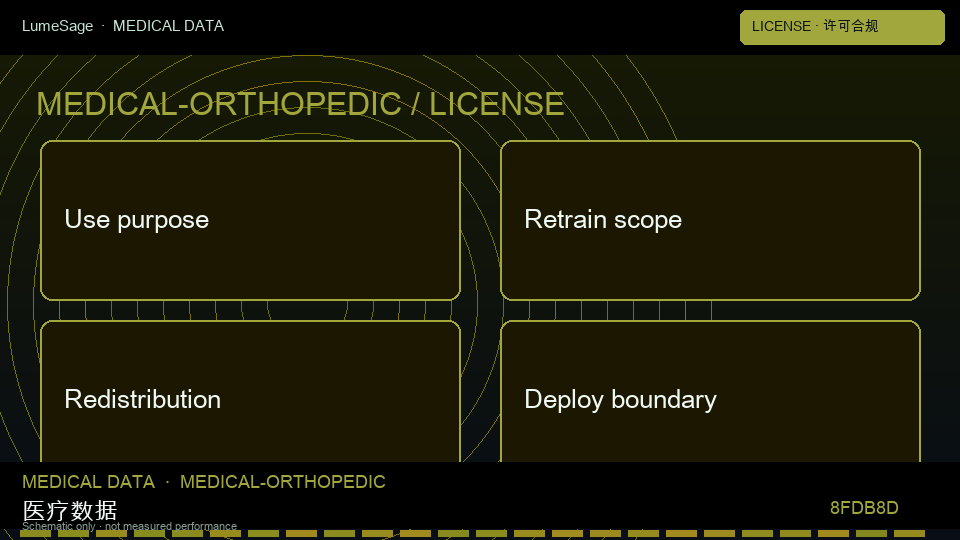Click MEDICAL DATA in the footer breadcrumb
Viewport: 960px width, 540px height.
pyautogui.click(x=88, y=482)
